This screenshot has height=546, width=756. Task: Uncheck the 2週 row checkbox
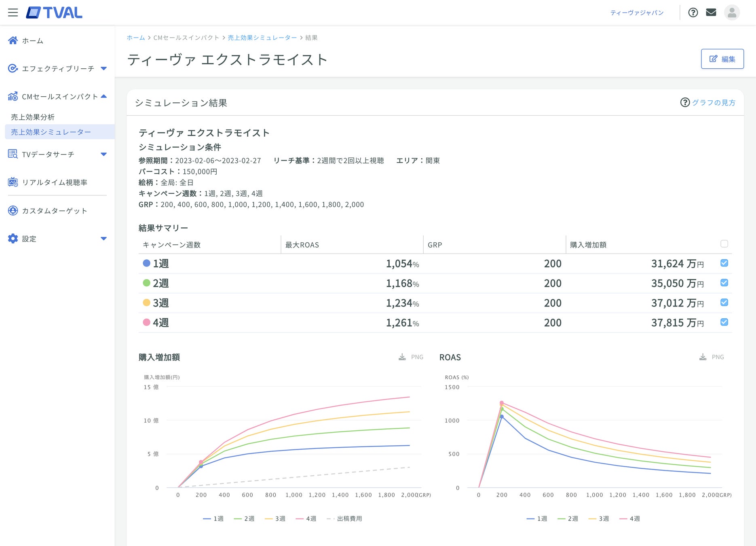pos(724,283)
